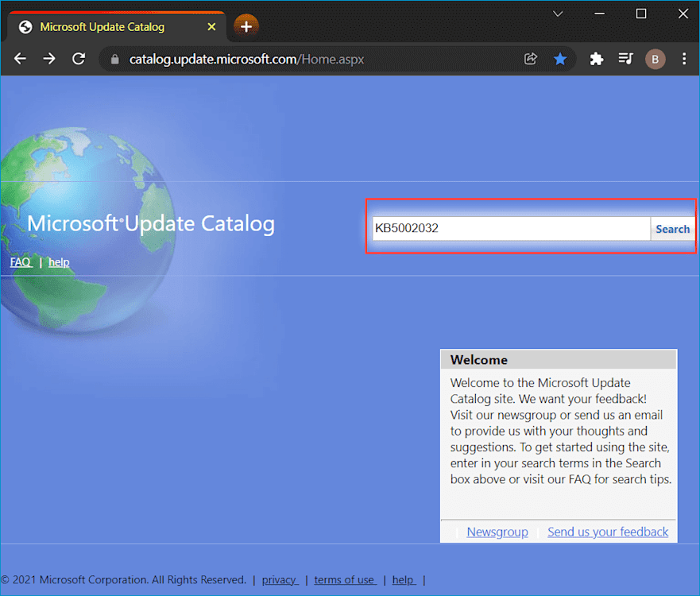Close the Microsoft Update Catalog tab
The height and width of the screenshot is (596, 700).
[211, 27]
